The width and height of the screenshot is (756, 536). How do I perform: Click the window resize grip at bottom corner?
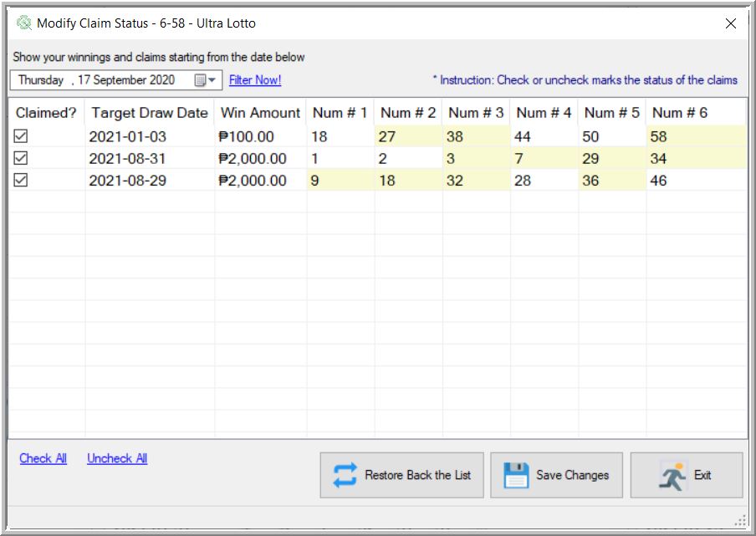click(x=740, y=521)
